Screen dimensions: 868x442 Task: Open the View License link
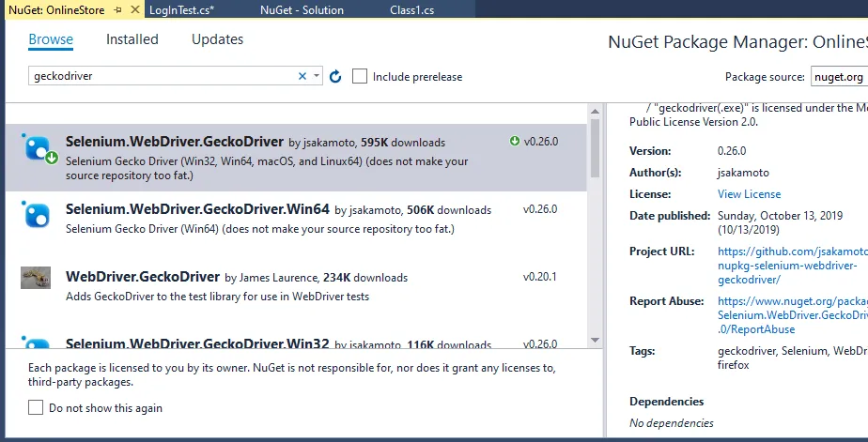(x=749, y=194)
